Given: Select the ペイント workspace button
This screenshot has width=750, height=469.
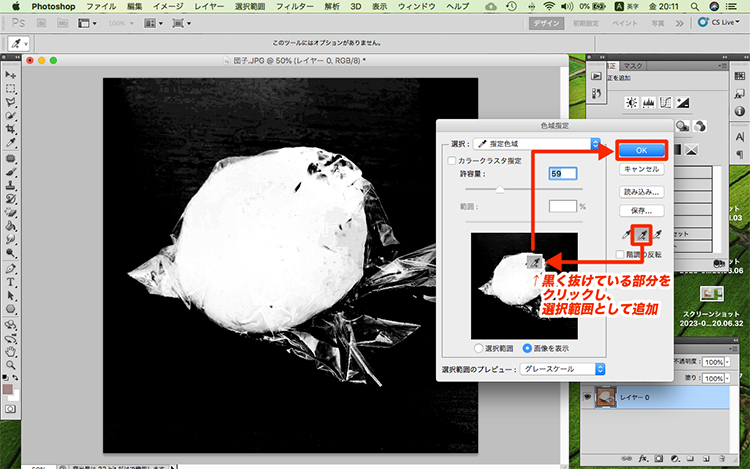Looking at the screenshot, I should click(x=625, y=23).
